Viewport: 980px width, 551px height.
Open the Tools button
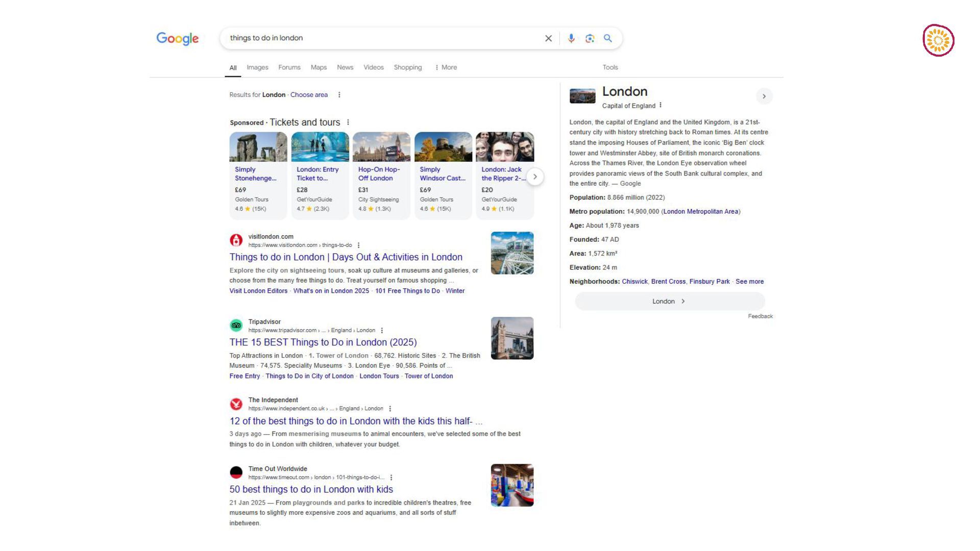tap(610, 67)
